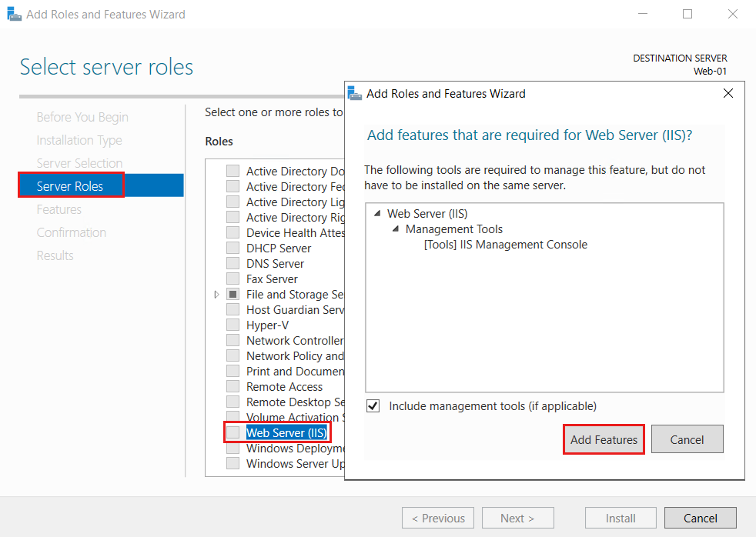This screenshot has width=756, height=537.
Task: Click the Add Features button
Action: [x=604, y=439]
